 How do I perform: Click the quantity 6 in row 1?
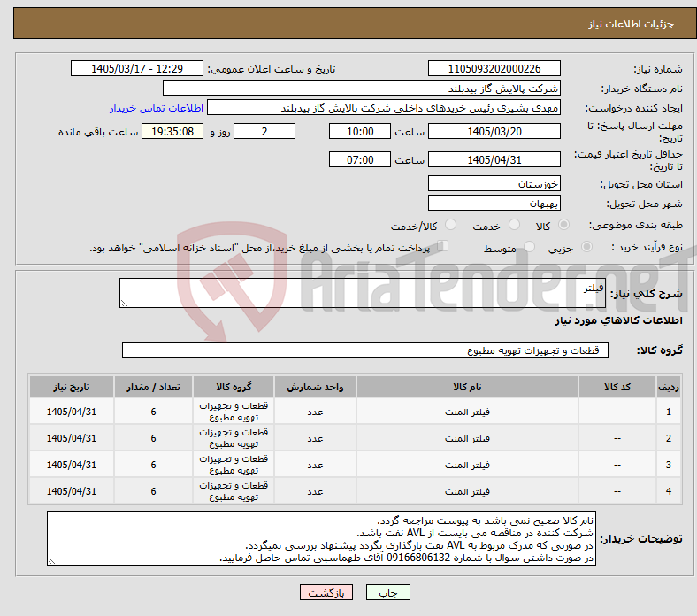(x=153, y=412)
